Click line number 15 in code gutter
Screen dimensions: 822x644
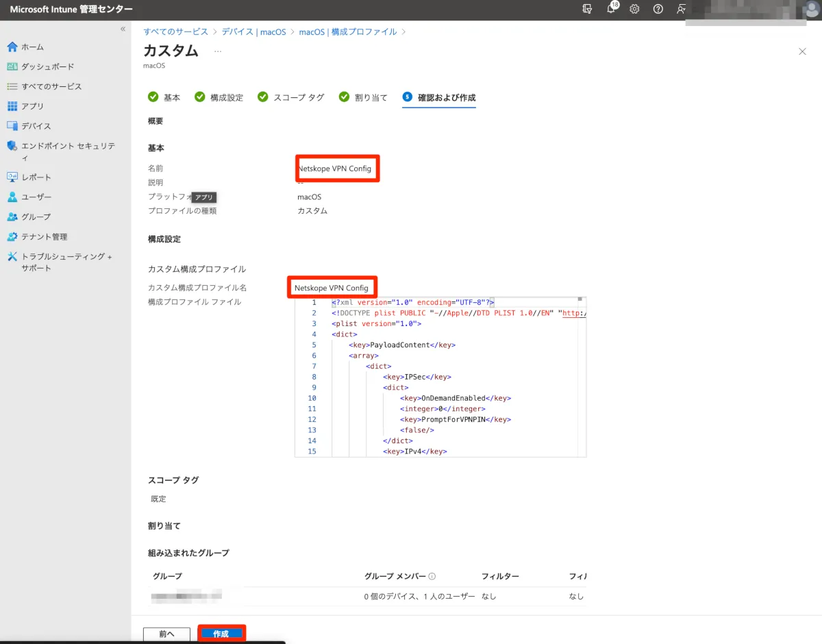tap(312, 451)
